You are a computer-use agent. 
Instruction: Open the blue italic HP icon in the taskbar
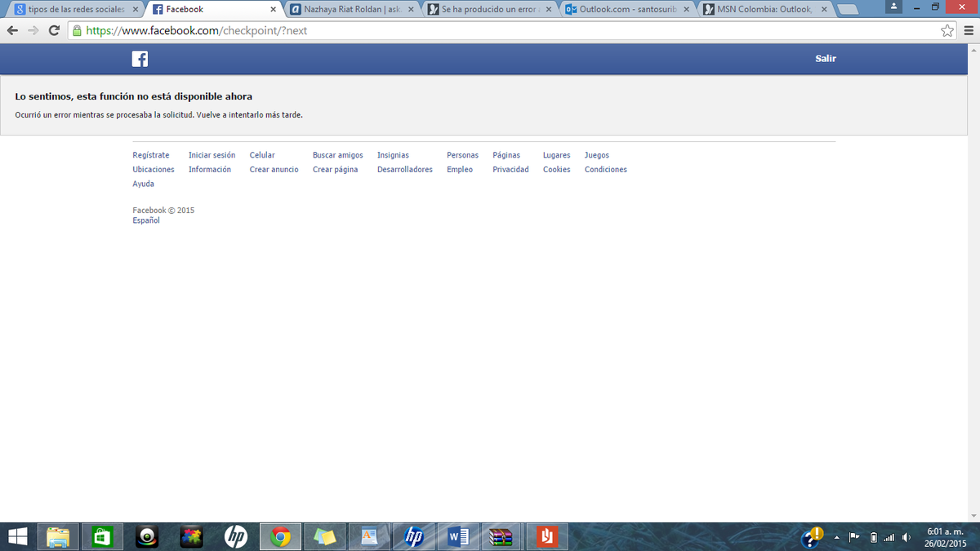click(x=414, y=536)
